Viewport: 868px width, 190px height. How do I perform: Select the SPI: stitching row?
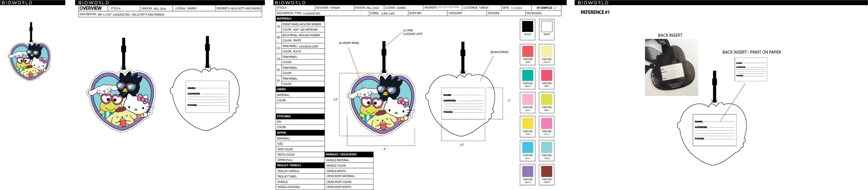coord(300,122)
